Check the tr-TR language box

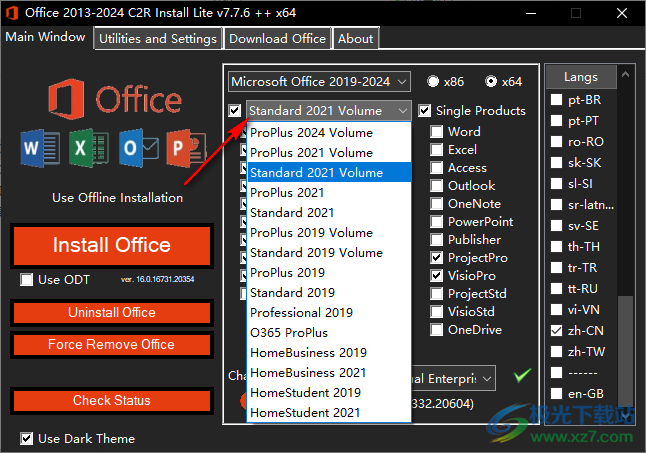click(557, 268)
